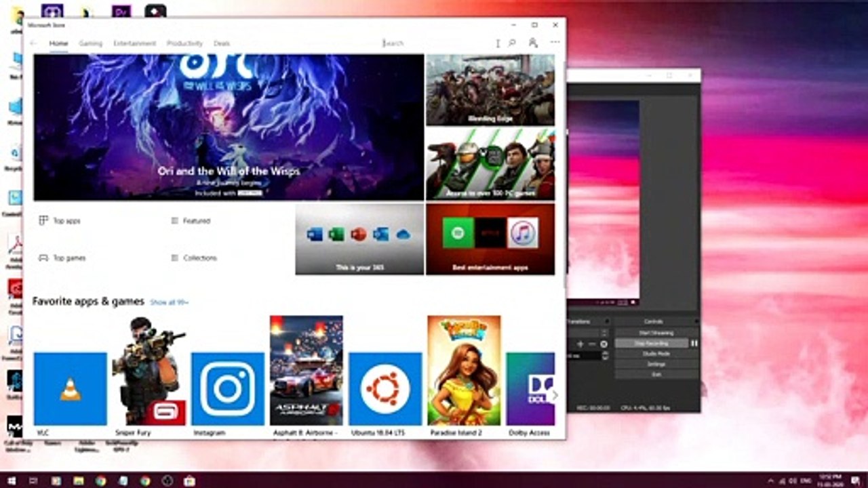The width and height of the screenshot is (868, 488).
Task: Open the notification center icon
Action: (856, 481)
